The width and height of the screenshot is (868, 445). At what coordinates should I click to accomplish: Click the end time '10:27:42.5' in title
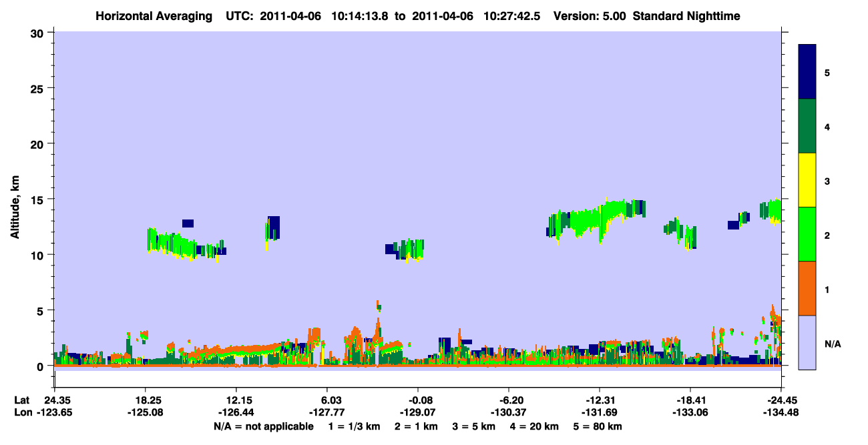pyautogui.click(x=513, y=15)
